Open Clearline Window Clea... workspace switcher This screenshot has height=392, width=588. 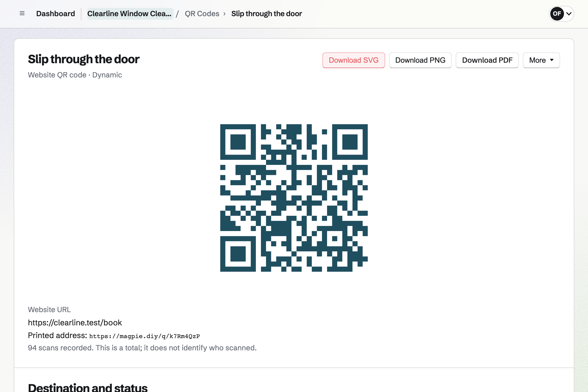coord(130,13)
